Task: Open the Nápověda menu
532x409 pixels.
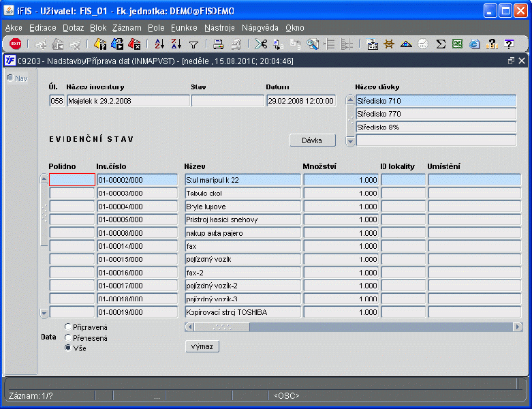Action: click(260, 28)
